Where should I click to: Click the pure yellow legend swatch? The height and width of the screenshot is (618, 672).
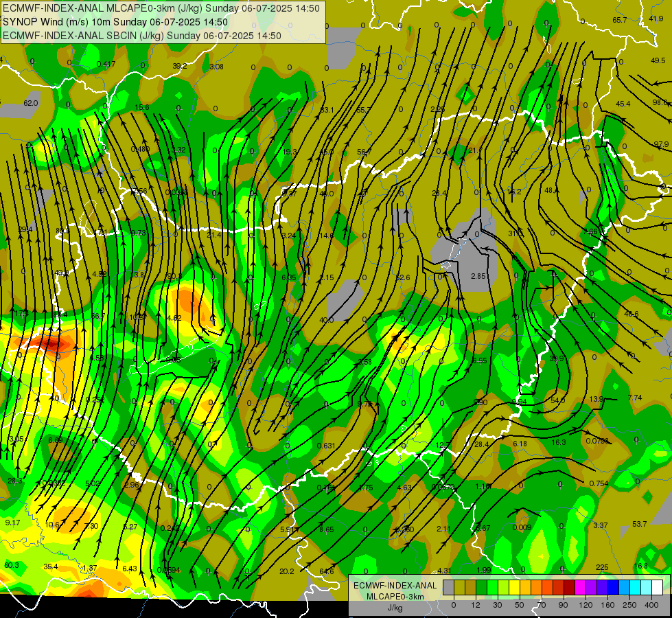point(514,587)
